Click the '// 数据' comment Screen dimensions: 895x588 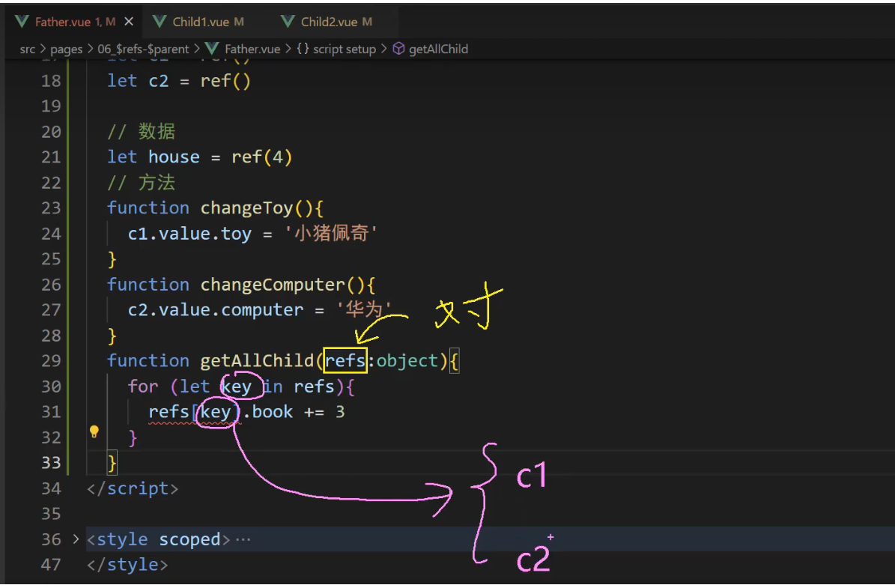141,132
